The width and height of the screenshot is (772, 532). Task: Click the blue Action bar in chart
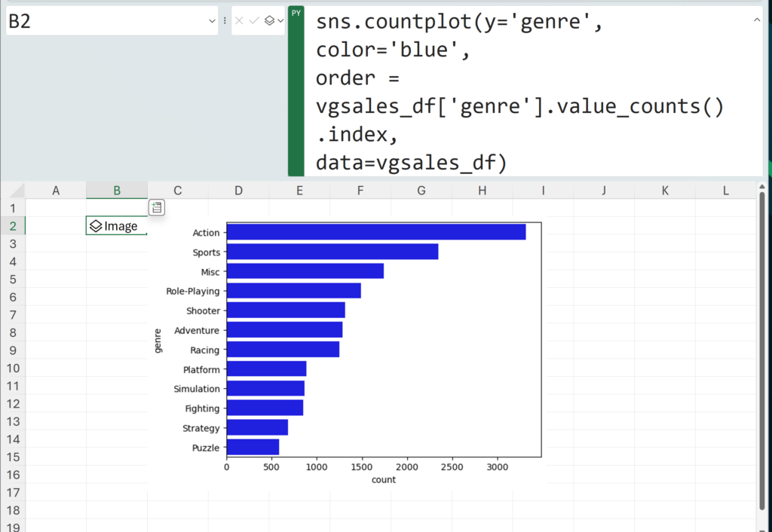pyautogui.click(x=375, y=232)
